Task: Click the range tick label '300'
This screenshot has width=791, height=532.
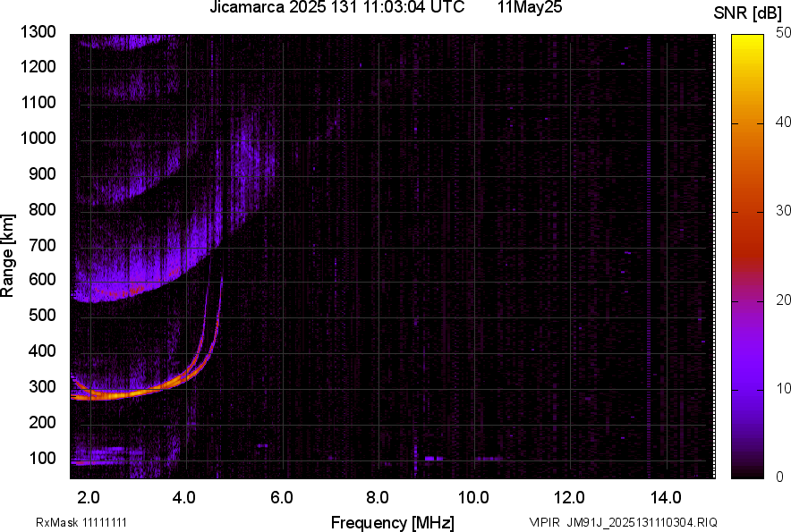Action: [x=42, y=387]
